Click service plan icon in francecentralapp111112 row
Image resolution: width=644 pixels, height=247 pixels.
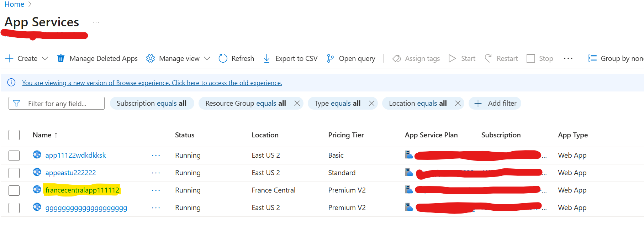pos(409,190)
